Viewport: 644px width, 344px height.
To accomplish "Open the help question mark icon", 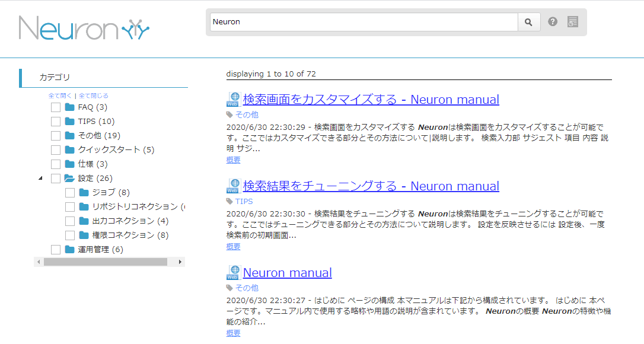I will tap(553, 22).
